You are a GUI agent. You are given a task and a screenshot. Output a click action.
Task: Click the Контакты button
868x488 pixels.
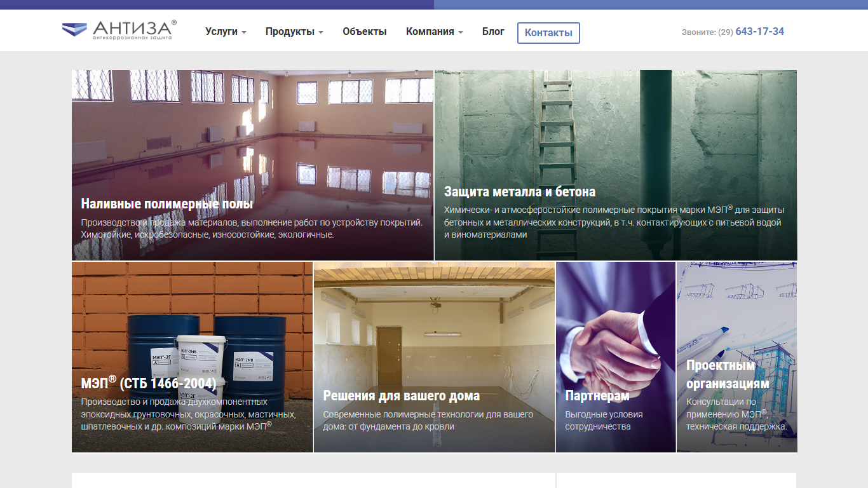pyautogui.click(x=548, y=32)
